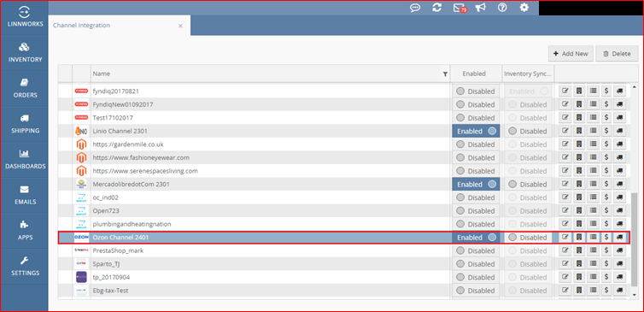Open dollar payment icon for Sparto_TJ
Screen dimensions: 644x312
606,263
